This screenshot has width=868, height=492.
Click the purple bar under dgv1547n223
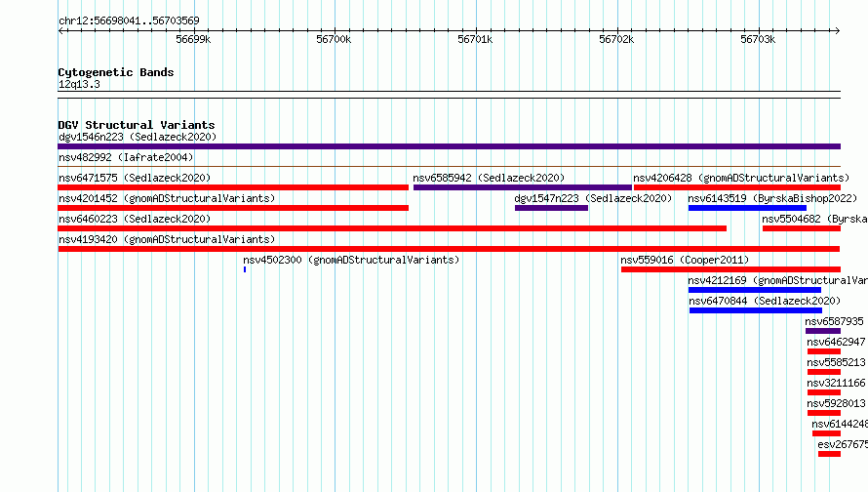pyautogui.click(x=551, y=208)
